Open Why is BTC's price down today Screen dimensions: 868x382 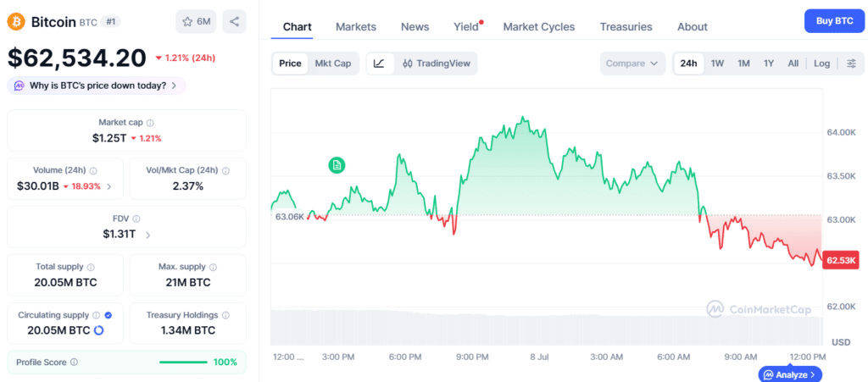(97, 86)
